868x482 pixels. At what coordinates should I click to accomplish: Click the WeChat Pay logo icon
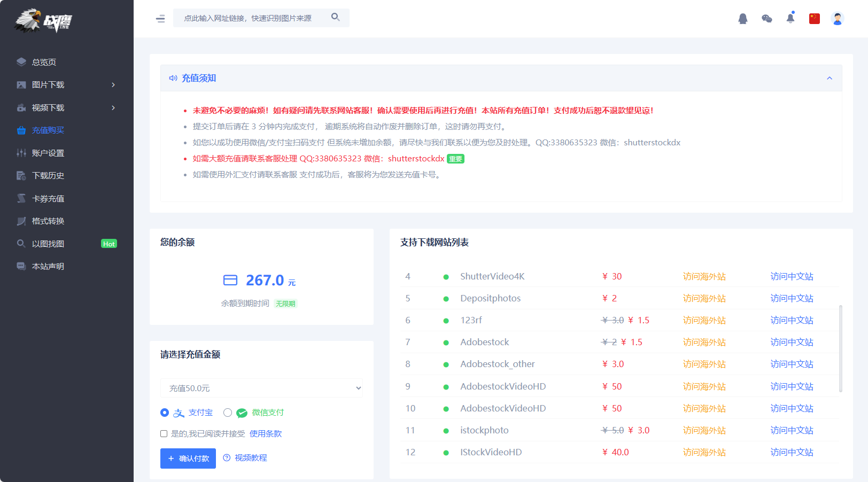pyautogui.click(x=242, y=413)
